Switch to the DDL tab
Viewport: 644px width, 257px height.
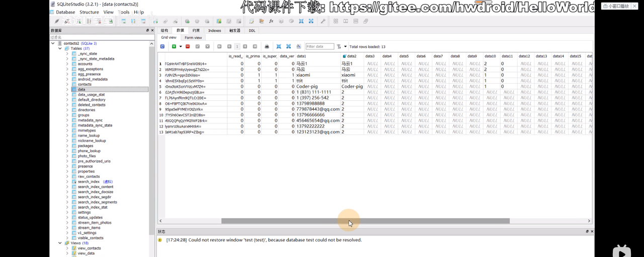[252, 31]
